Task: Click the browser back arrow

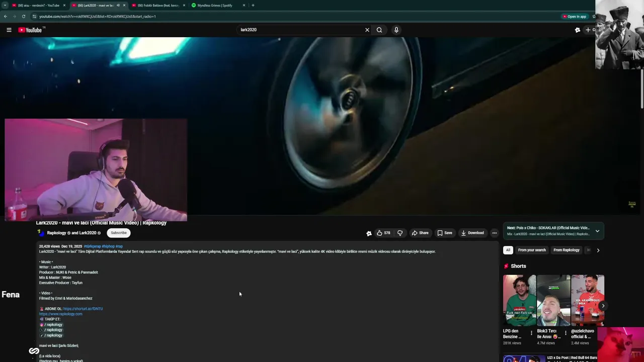Action: click(6, 16)
